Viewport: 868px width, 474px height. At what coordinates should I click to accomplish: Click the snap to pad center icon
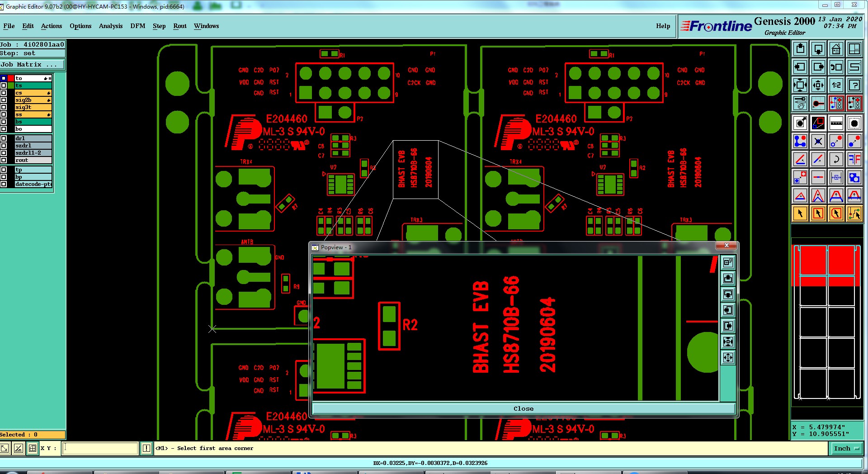click(x=818, y=103)
